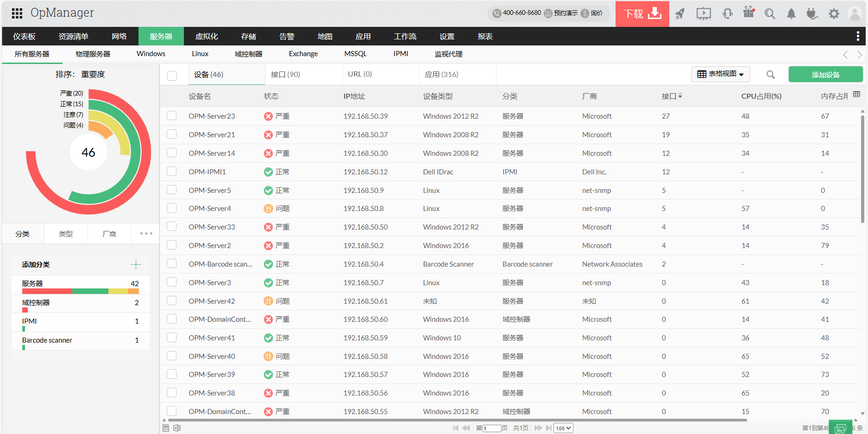Open the 表格视图 view dropdown
This screenshot has height=434, width=868.
coord(721,74)
